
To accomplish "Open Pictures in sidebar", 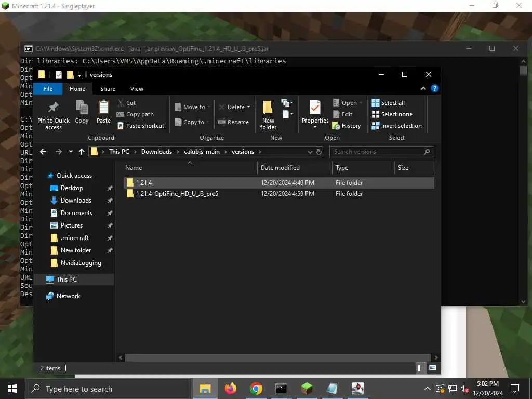I will pos(72,225).
